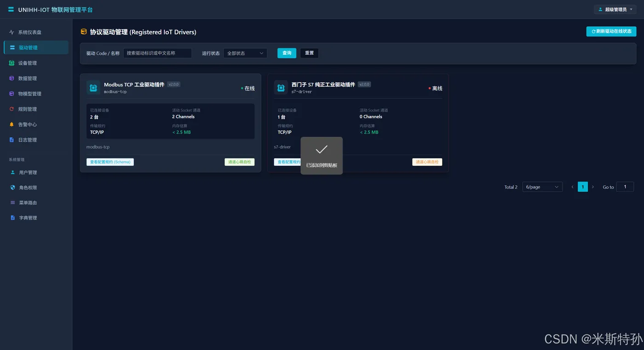Click the v2.0.0 tag on the Modbus TCP card
This screenshot has height=350, width=644.
point(173,84)
